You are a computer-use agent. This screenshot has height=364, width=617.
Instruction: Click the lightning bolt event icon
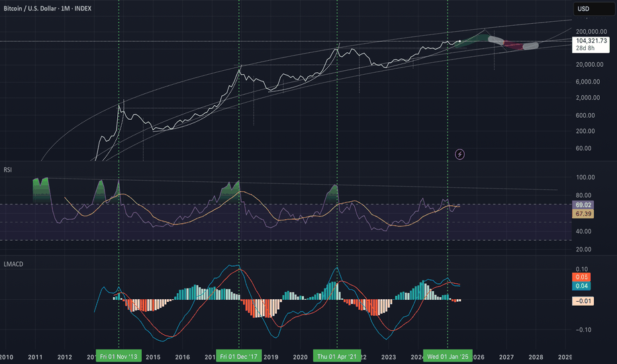459,154
